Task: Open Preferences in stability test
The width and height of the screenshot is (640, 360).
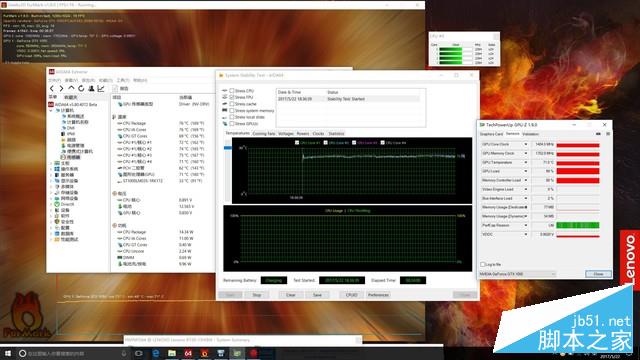Action: point(378,295)
